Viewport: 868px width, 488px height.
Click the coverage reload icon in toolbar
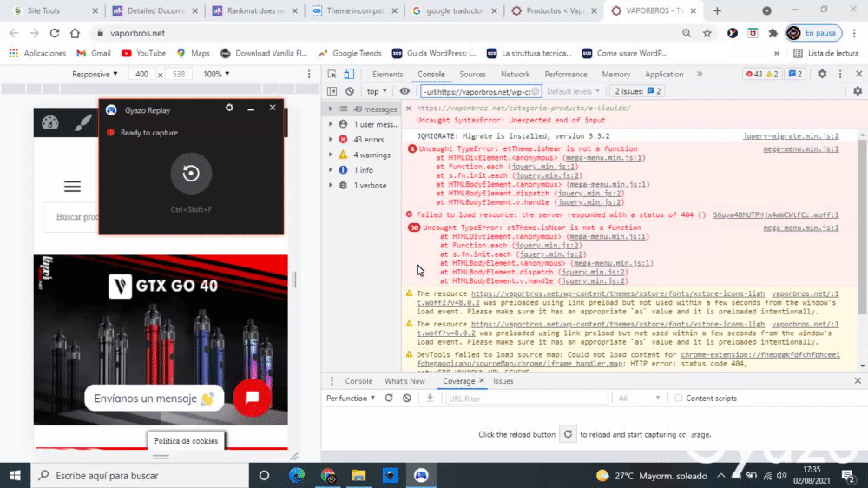[389, 399]
